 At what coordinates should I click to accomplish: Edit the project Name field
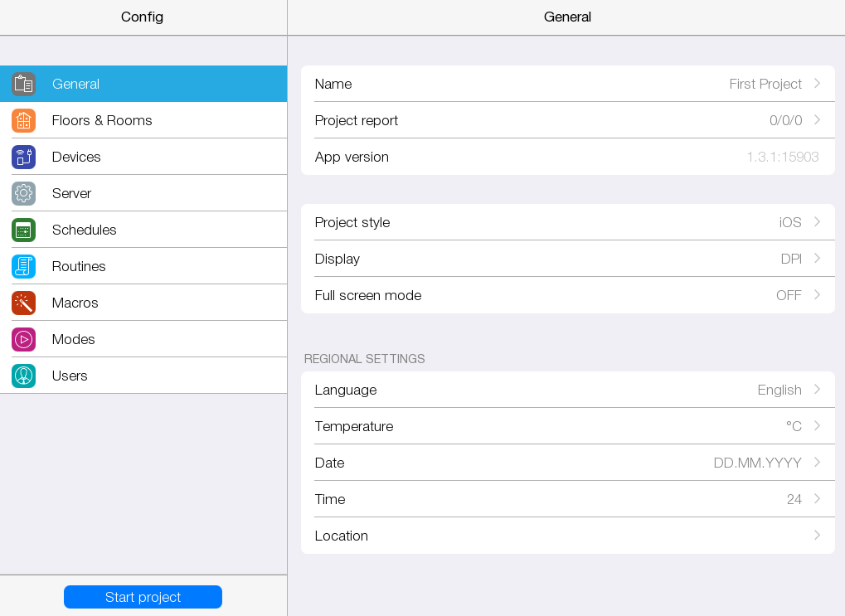pos(567,84)
